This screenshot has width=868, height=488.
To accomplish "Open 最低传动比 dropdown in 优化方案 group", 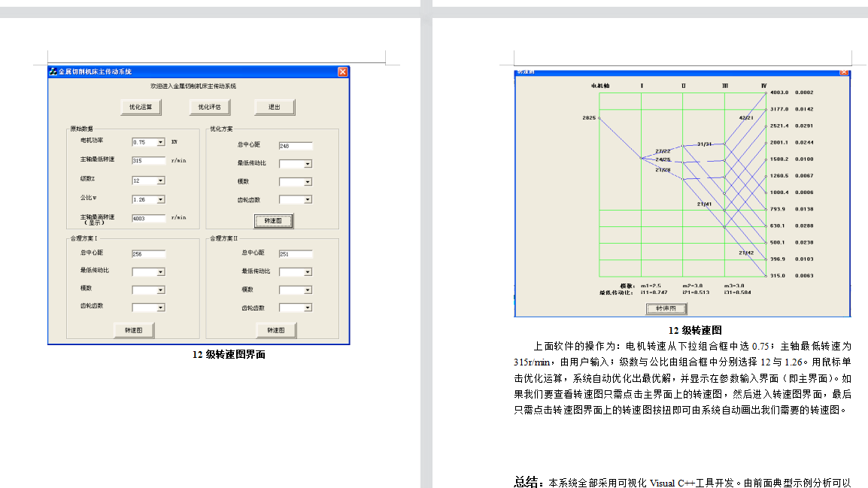I will (x=308, y=164).
